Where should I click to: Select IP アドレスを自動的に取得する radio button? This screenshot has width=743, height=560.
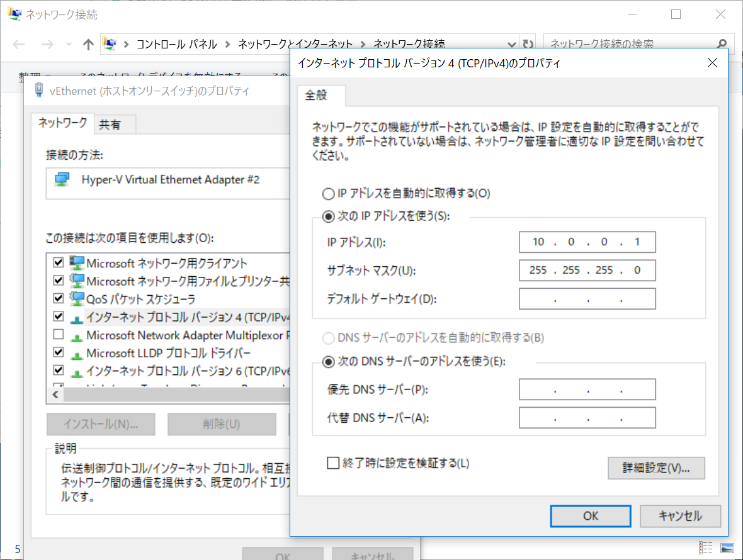click(x=328, y=194)
